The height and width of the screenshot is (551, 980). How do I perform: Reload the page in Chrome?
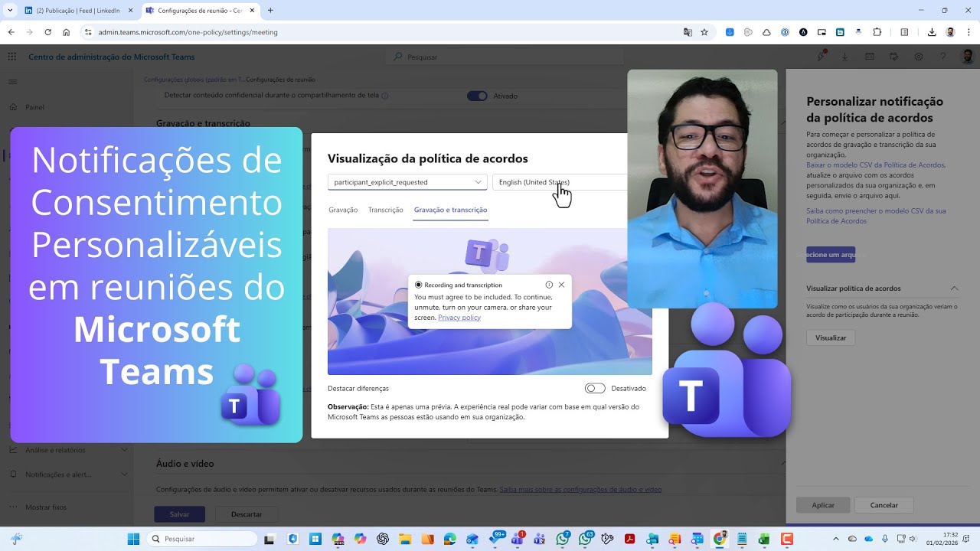click(47, 32)
